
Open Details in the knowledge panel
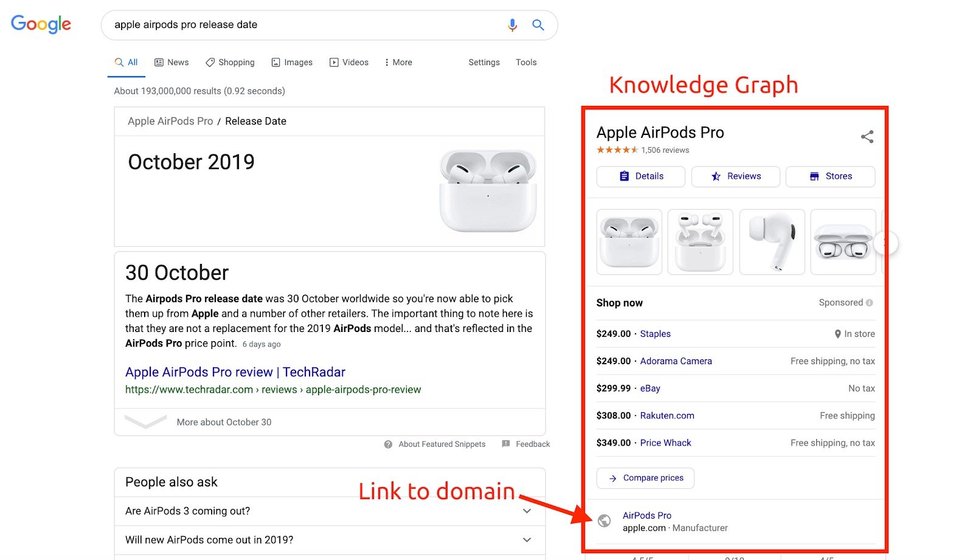tap(640, 176)
